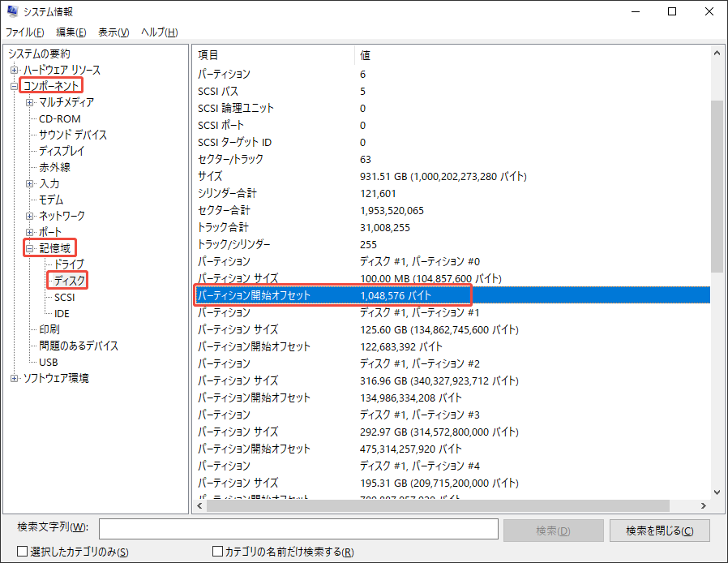The height and width of the screenshot is (563, 728).
Task: Toggle カテゴリの名前だけ検索する checkbox
Action: 217,552
